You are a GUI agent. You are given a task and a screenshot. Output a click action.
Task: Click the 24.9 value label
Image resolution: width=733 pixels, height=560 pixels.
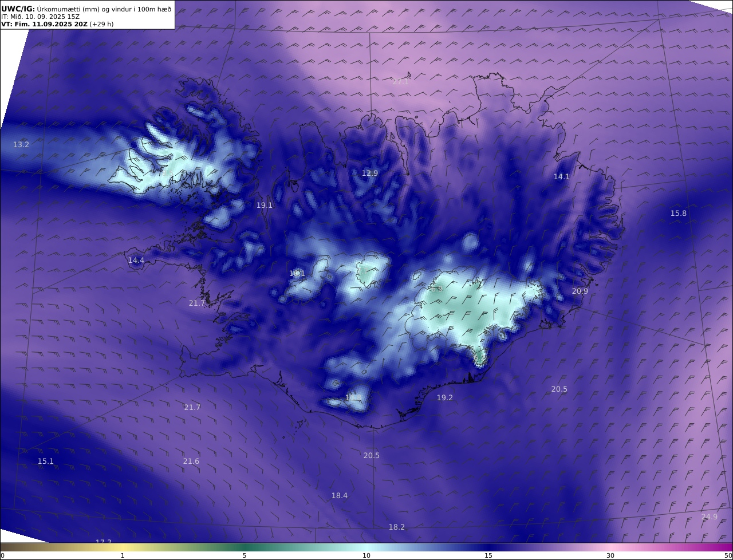710,517
